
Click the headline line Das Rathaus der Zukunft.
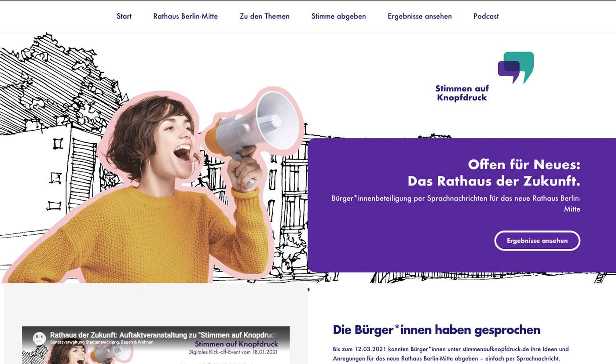(x=494, y=181)
